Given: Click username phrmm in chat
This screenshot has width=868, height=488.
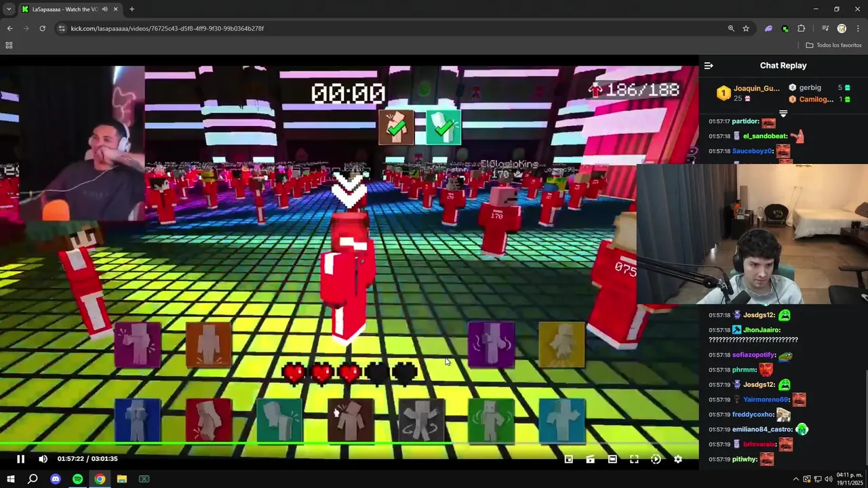Looking at the screenshot, I should (744, 370).
